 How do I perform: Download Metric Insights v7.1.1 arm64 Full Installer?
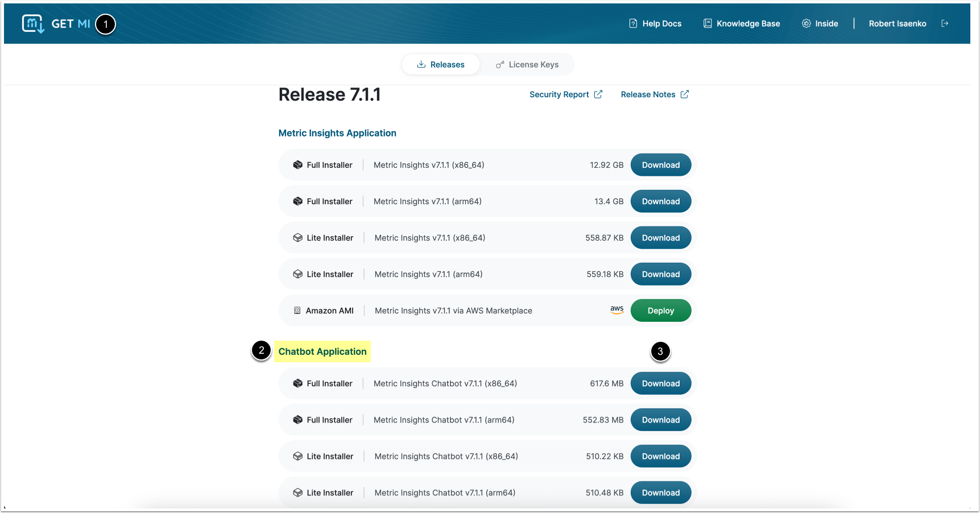(660, 201)
